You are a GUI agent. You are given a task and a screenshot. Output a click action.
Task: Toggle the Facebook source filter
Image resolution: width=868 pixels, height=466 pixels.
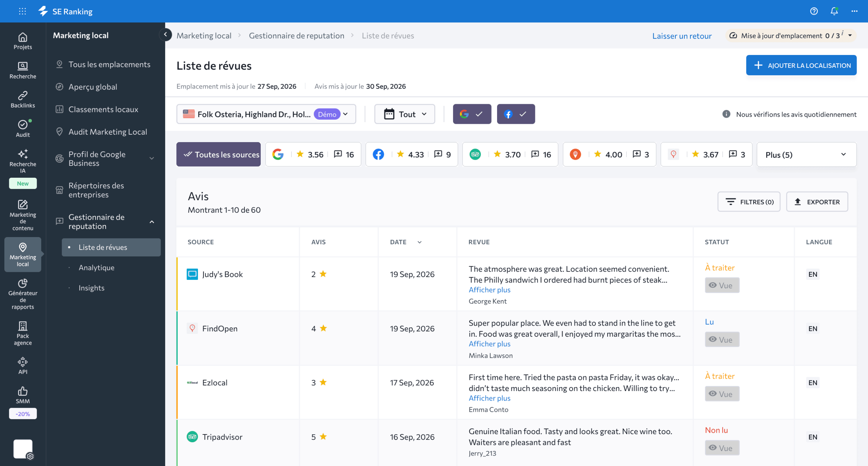click(516, 114)
